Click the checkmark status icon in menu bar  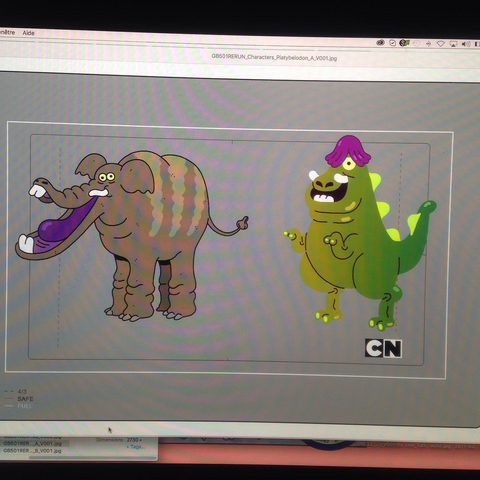coord(393,43)
